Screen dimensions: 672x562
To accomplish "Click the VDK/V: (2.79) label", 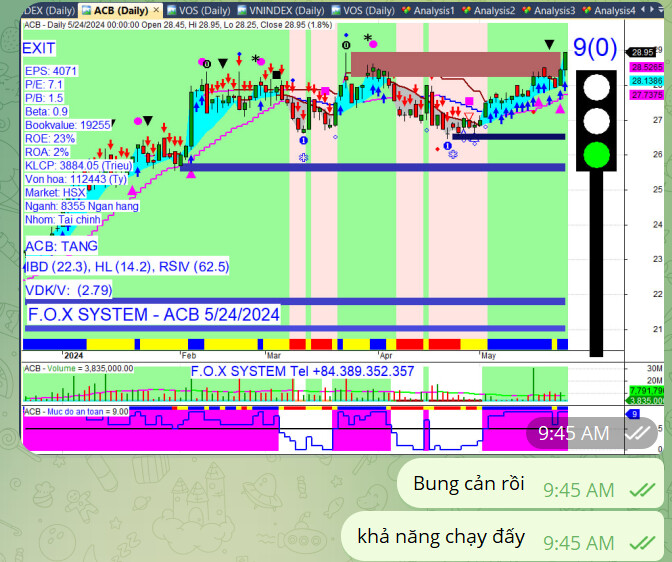I will [x=69, y=290].
